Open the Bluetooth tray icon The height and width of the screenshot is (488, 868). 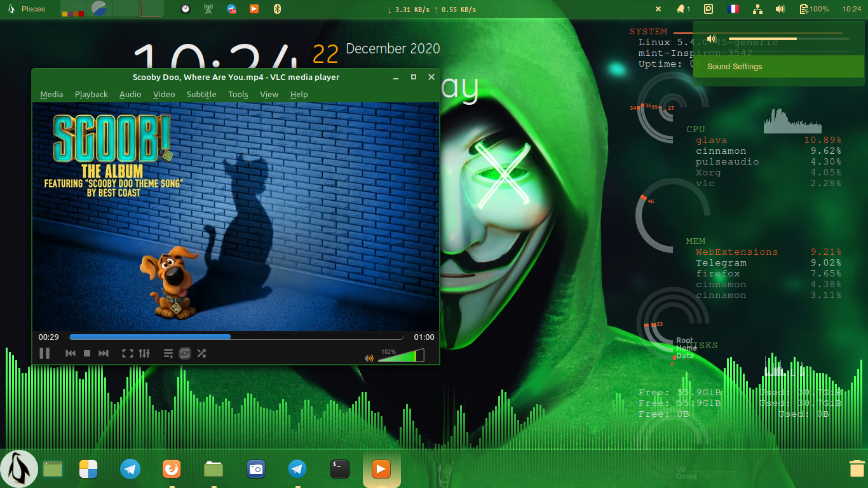click(x=276, y=9)
